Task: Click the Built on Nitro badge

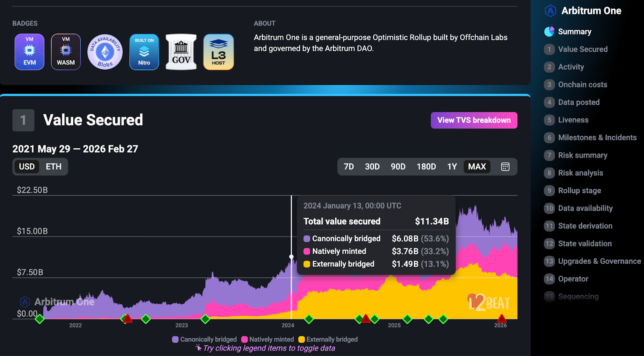Action: [144, 52]
